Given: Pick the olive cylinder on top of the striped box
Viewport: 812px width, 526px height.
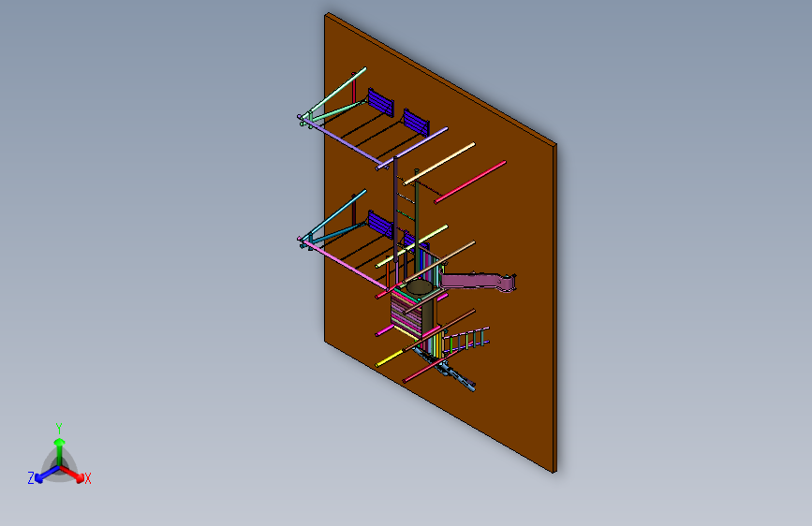Looking at the screenshot, I should click(419, 286).
